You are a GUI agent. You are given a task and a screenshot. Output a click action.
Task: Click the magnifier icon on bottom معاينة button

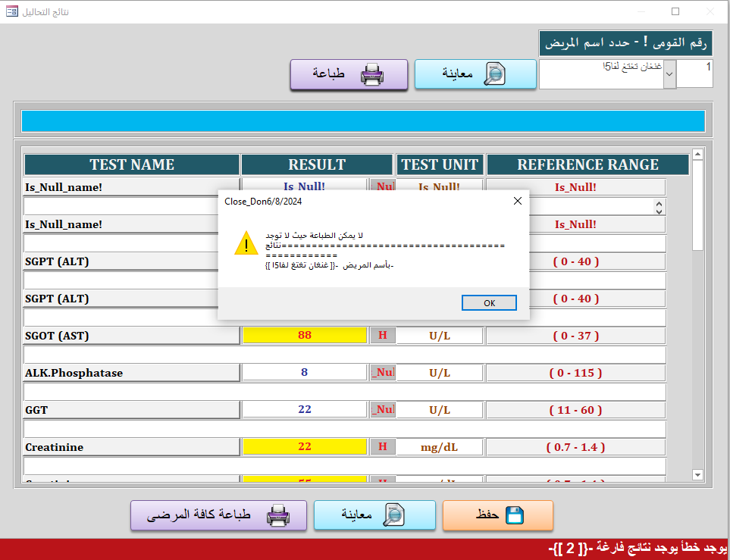click(x=394, y=515)
